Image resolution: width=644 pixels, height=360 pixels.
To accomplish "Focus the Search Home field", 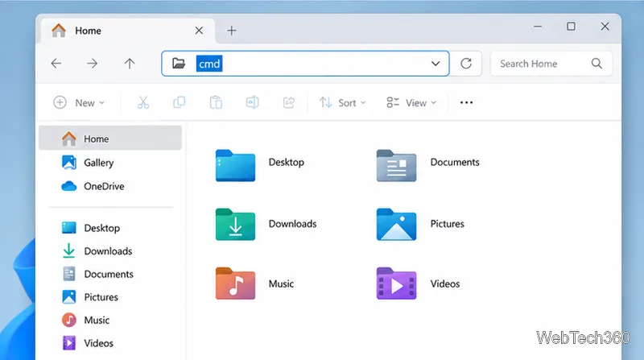I will (551, 64).
